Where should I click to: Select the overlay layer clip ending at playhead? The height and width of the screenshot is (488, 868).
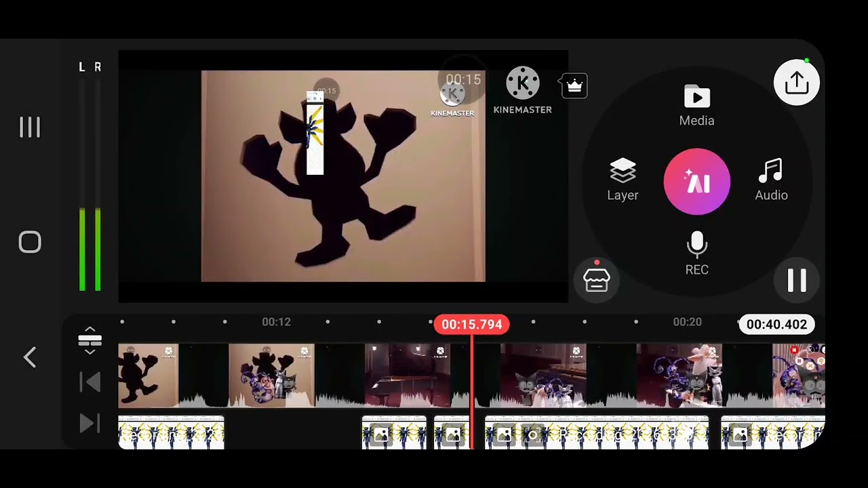pos(452,432)
